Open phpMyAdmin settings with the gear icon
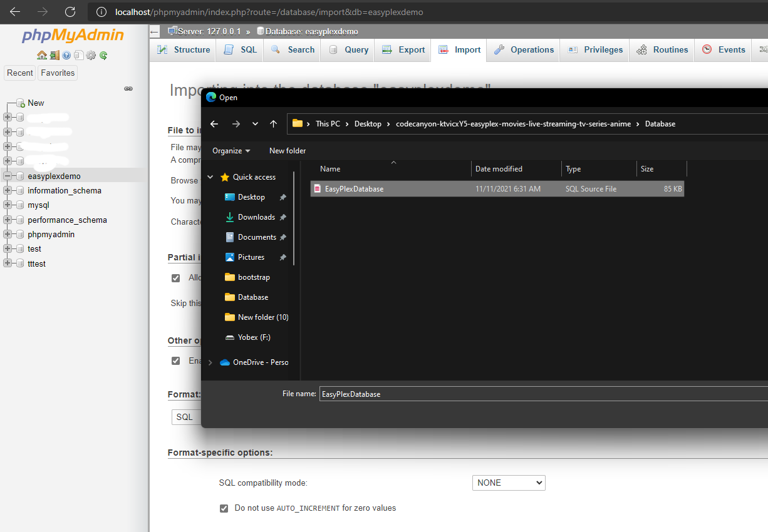This screenshot has height=532, width=768. pos(91,54)
